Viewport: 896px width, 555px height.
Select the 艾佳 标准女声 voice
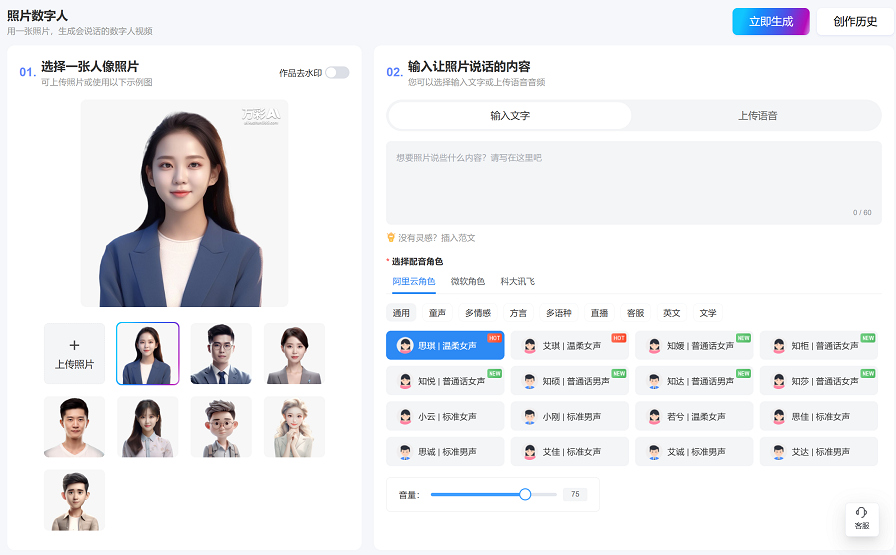click(569, 452)
